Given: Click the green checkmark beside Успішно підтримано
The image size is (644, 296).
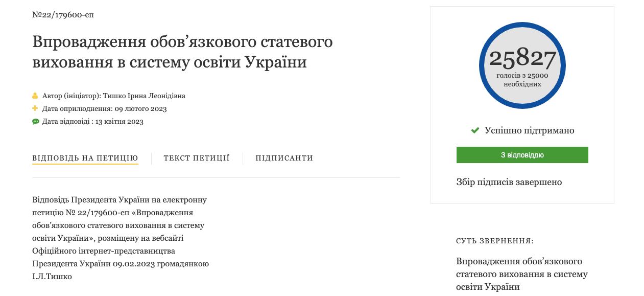Looking at the screenshot, I should click(x=475, y=130).
